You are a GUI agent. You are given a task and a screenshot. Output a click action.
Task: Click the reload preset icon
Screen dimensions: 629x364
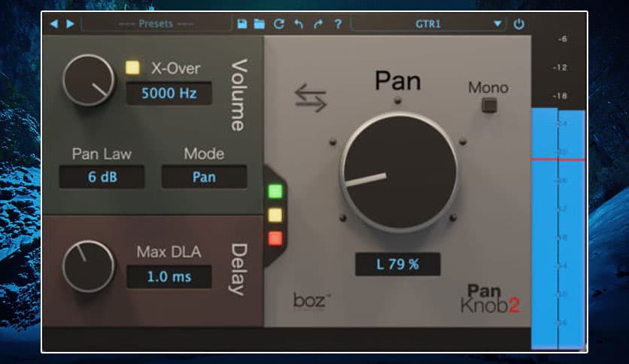(x=279, y=24)
